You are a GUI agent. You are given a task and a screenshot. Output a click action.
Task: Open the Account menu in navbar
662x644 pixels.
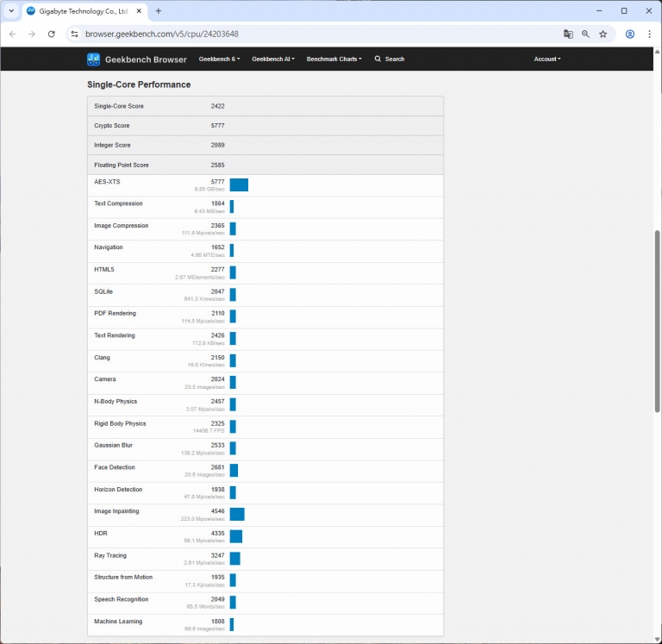[547, 59]
